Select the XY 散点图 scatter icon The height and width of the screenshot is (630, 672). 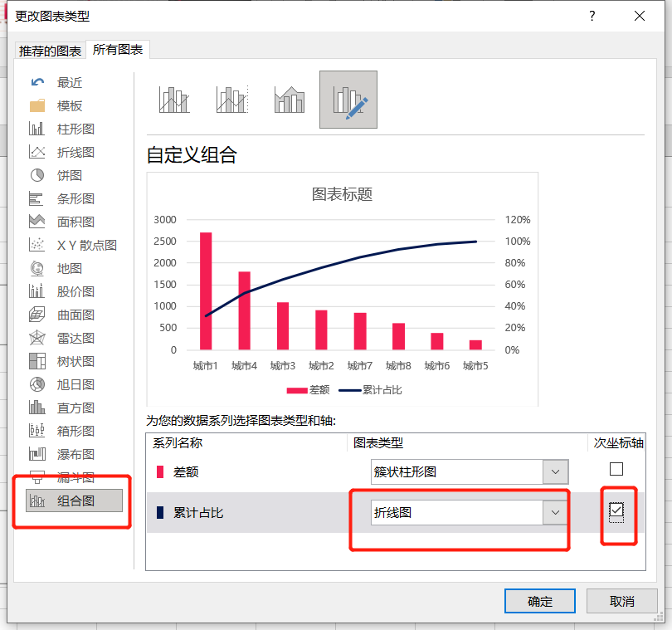click(37, 245)
